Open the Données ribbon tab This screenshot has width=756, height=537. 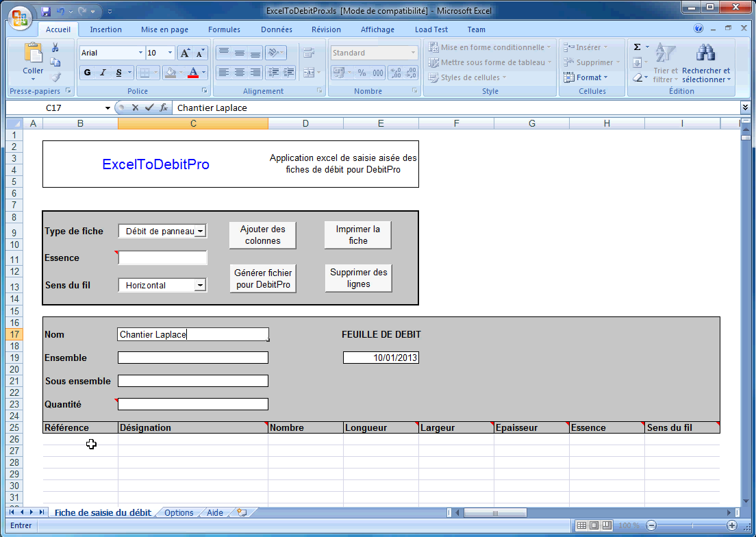(x=276, y=29)
